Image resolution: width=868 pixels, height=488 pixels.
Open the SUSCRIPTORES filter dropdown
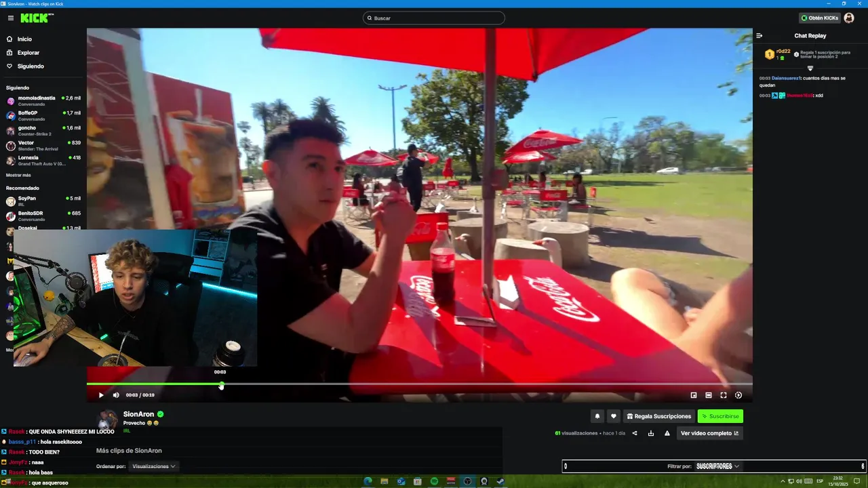[x=717, y=466]
